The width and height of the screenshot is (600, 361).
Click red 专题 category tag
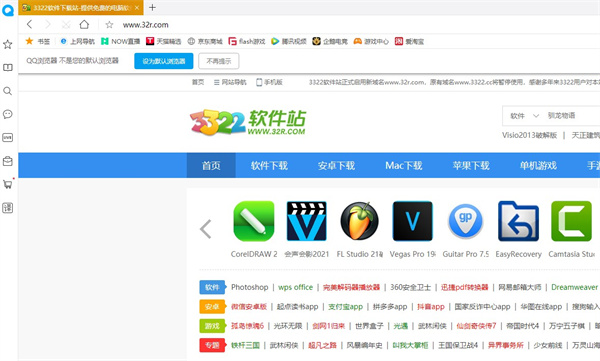pyautogui.click(x=212, y=345)
